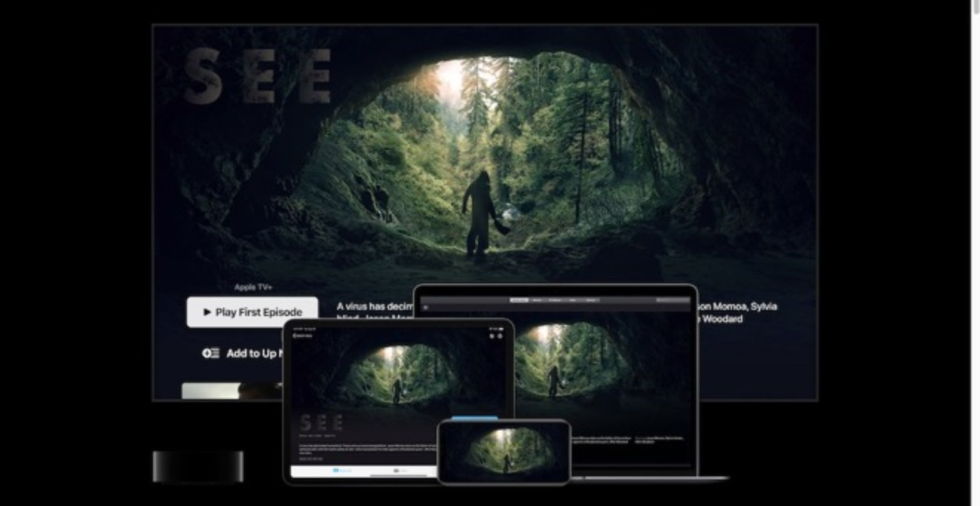Open the episode thumbnail below Add to Up Next

coord(230,391)
